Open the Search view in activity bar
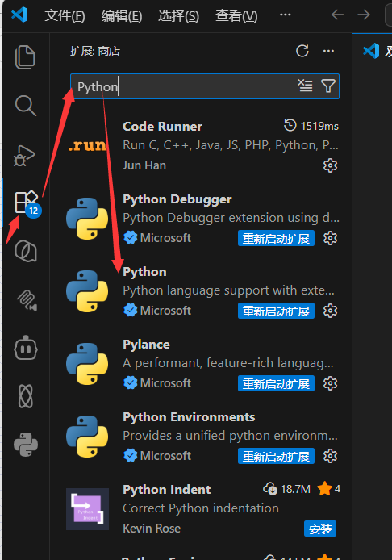392x560 pixels. (x=25, y=106)
